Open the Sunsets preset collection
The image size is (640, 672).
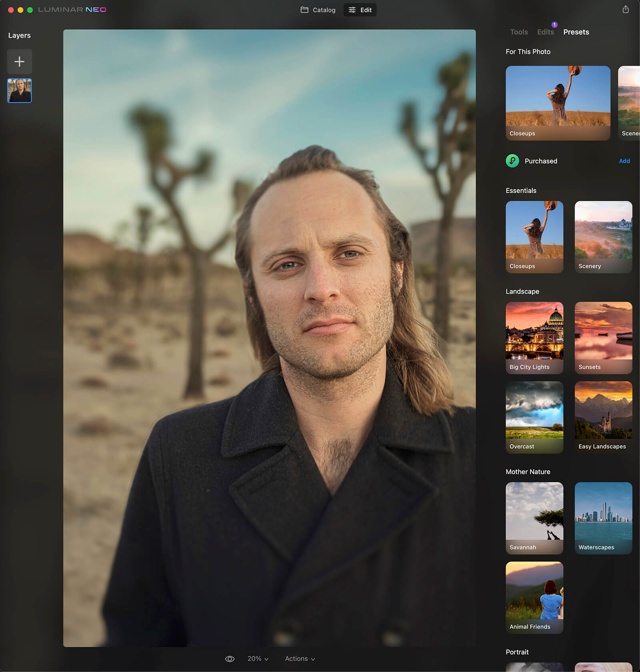click(x=603, y=338)
